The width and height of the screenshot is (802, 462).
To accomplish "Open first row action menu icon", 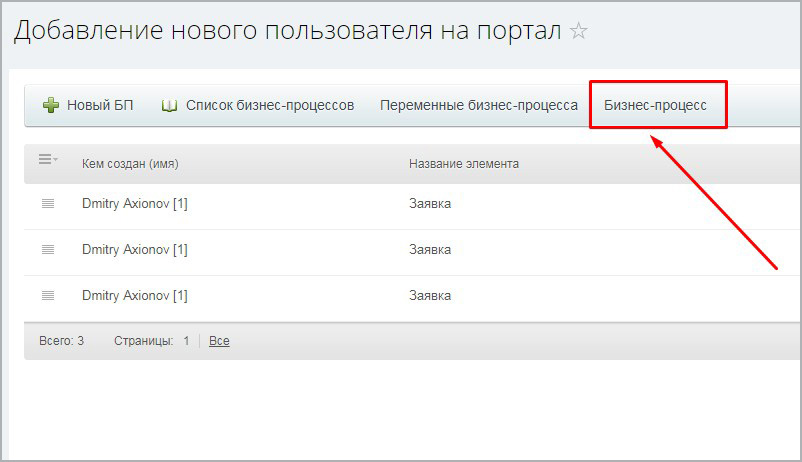I will [x=48, y=203].
